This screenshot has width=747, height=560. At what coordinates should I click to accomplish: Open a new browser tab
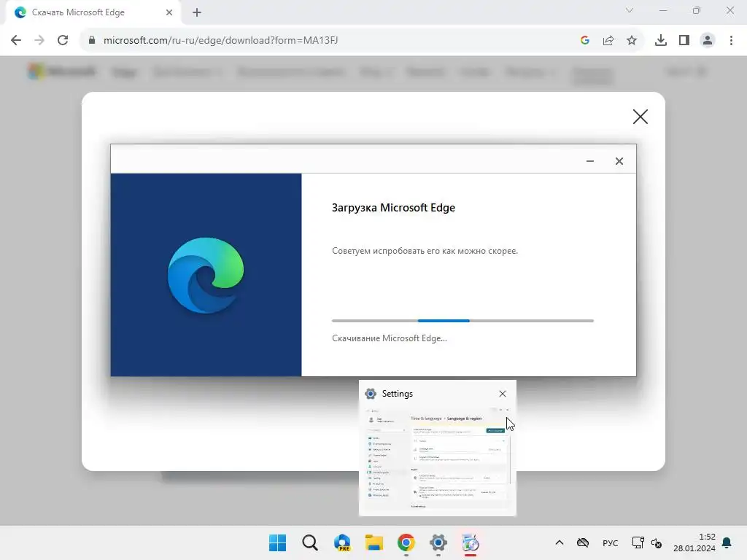[197, 12]
